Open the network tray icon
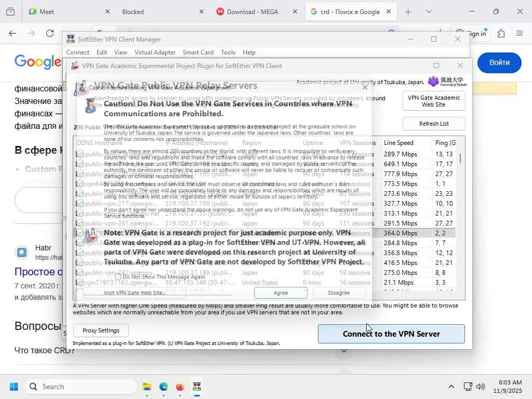The width and height of the screenshot is (532, 399). 468,387
